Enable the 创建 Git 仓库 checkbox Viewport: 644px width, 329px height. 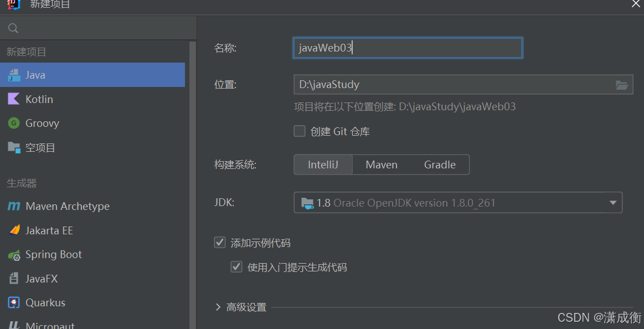(300, 131)
